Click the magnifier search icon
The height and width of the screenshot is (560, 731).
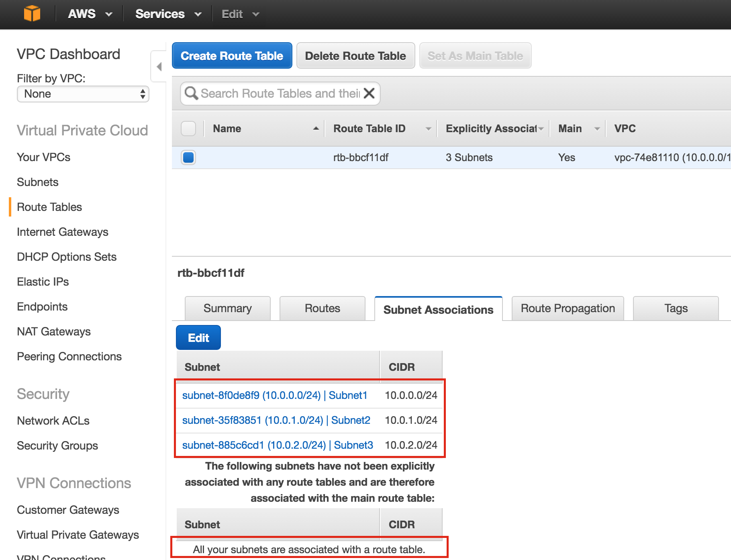point(191,93)
